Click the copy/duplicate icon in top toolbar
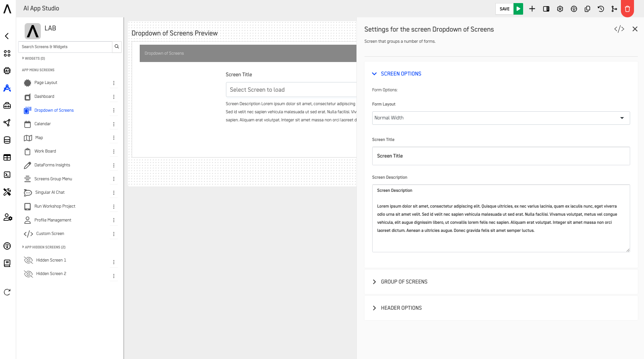Screen dimensions: 644x359 tap(587, 9)
